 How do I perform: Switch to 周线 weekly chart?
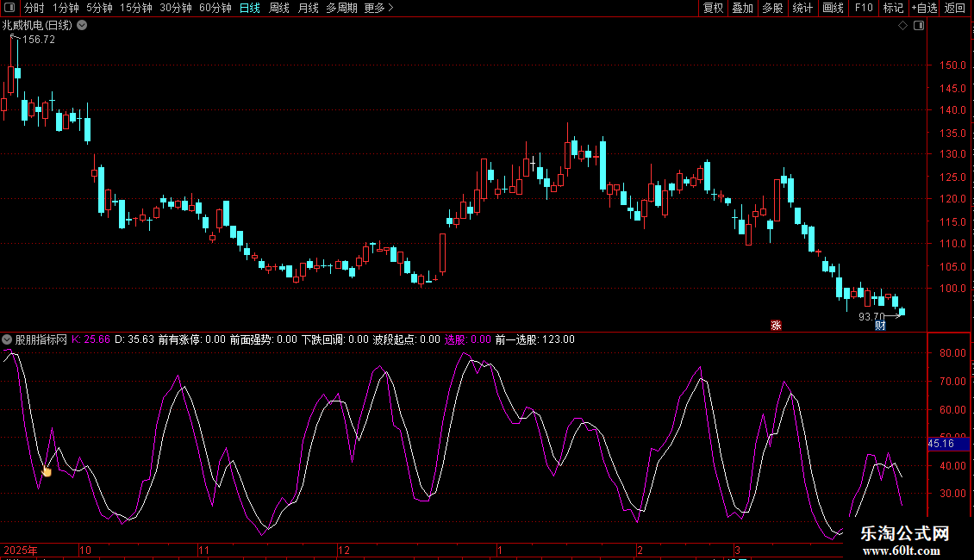point(278,8)
